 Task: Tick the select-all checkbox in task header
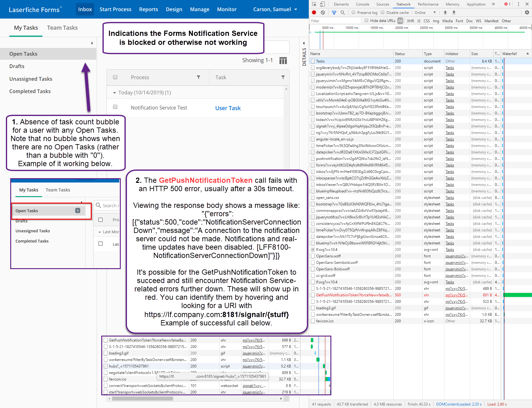(x=115, y=77)
